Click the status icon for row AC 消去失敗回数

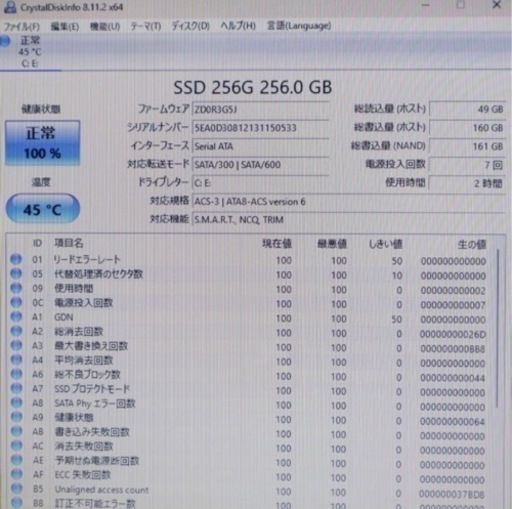(x=16, y=445)
